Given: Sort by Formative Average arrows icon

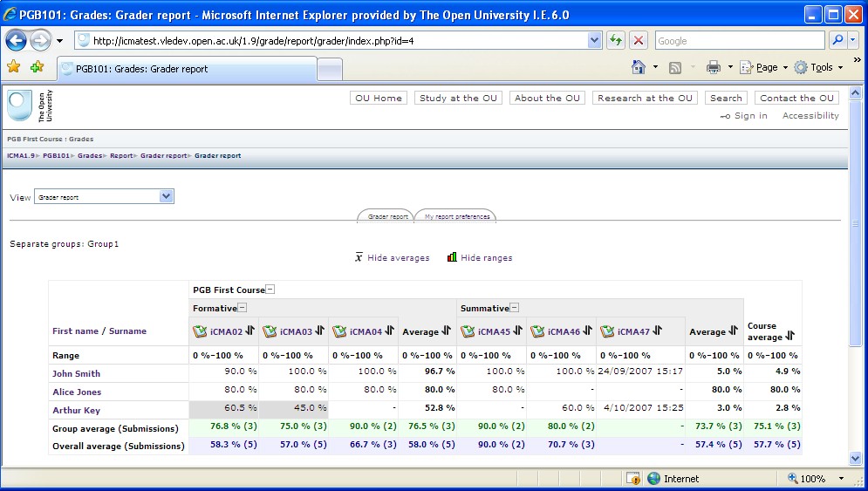Looking at the screenshot, I should pyautogui.click(x=446, y=331).
